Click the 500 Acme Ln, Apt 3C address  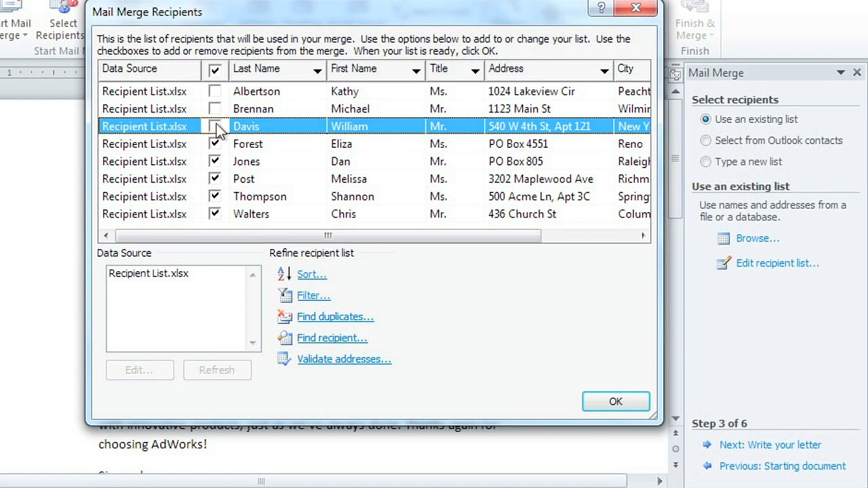pos(539,197)
